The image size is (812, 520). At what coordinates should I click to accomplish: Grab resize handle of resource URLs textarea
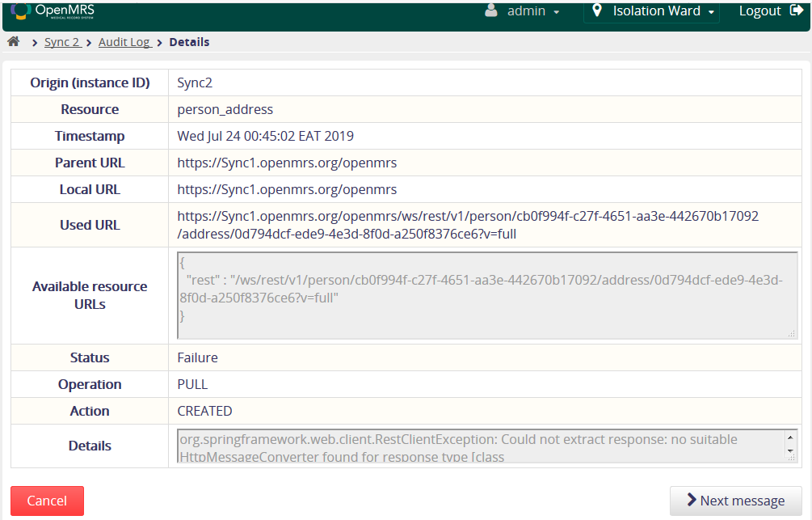(x=791, y=333)
